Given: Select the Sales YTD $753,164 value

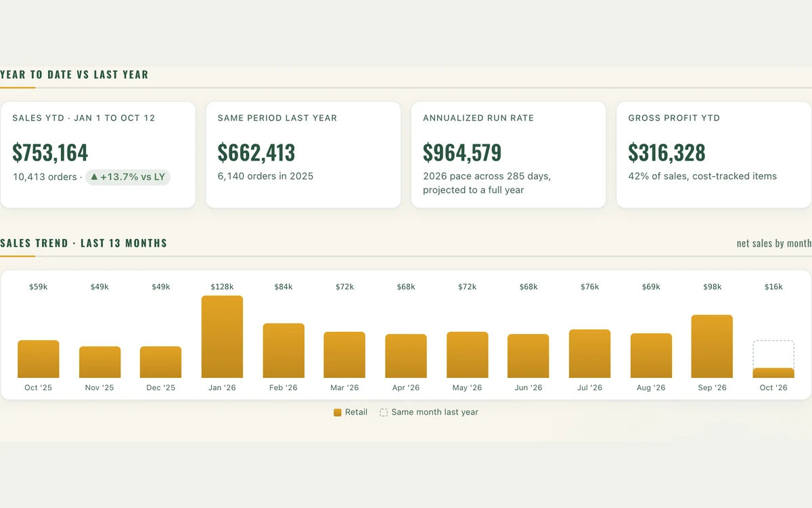Looking at the screenshot, I should (x=50, y=152).
